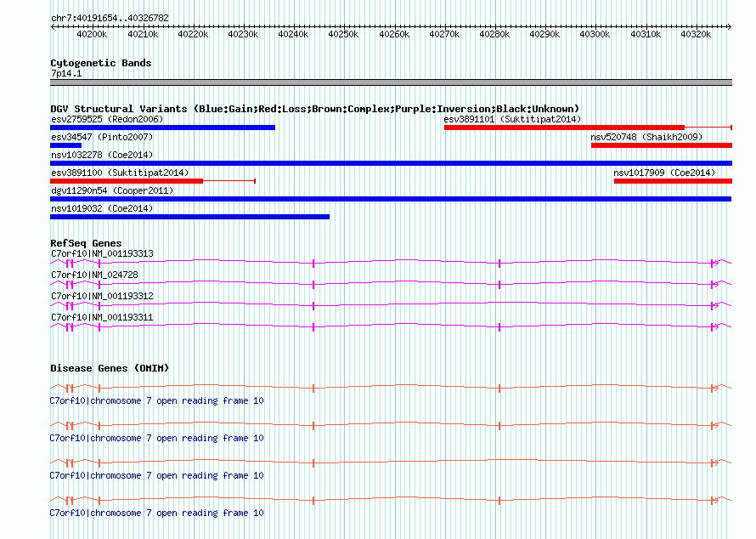This screenshot has height=539, width=756.
Task: Click the short blue bar of esv34547
Action: click(x=65, y=145)
